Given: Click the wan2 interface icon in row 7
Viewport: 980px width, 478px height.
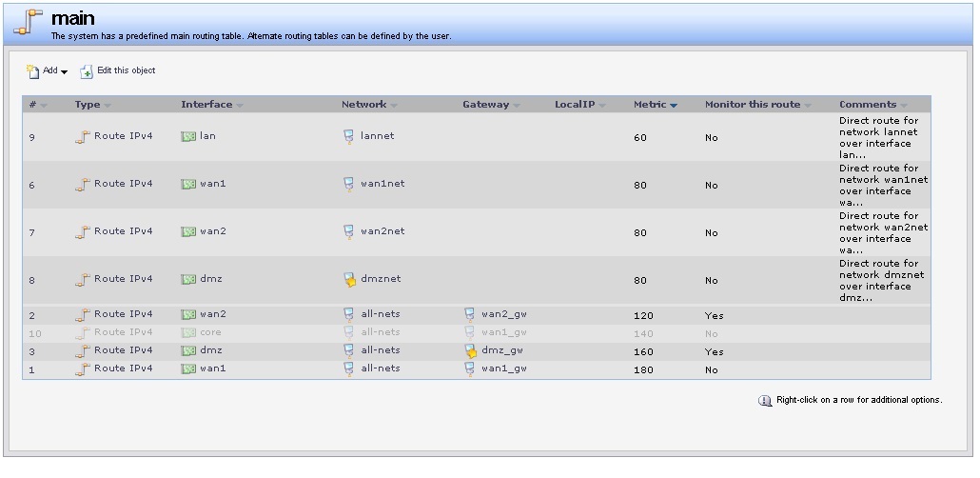Looking at the screenshot, I should [x=188, y=231].
